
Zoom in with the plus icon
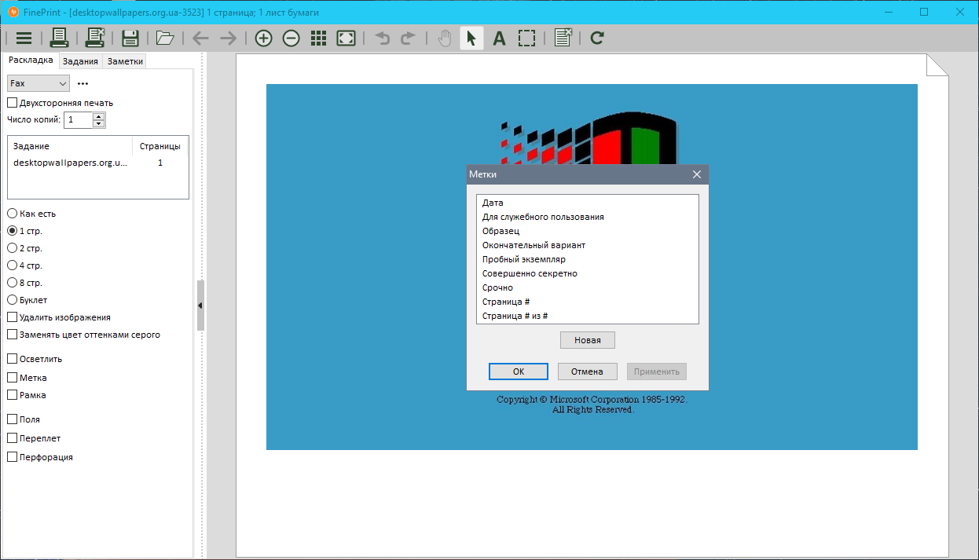tap(263, 38)
